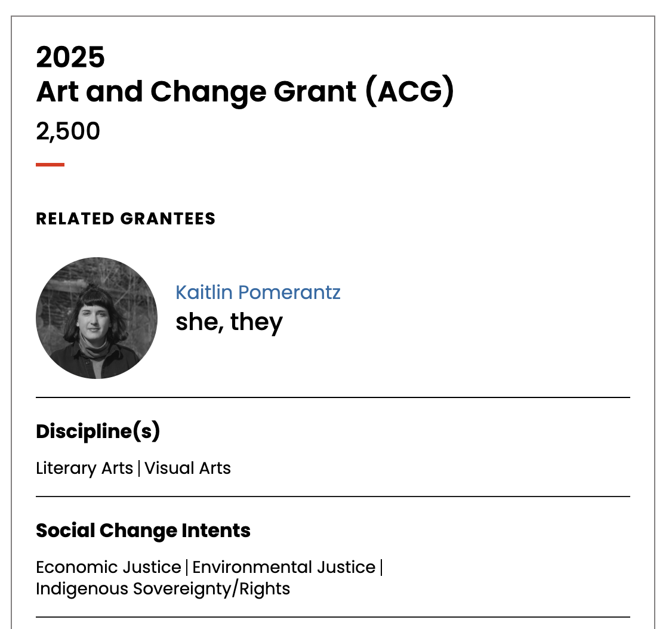Click the separator bar after Economic Justice
The height and width of the screenshot is (629, 672).
tap(187, 568)
